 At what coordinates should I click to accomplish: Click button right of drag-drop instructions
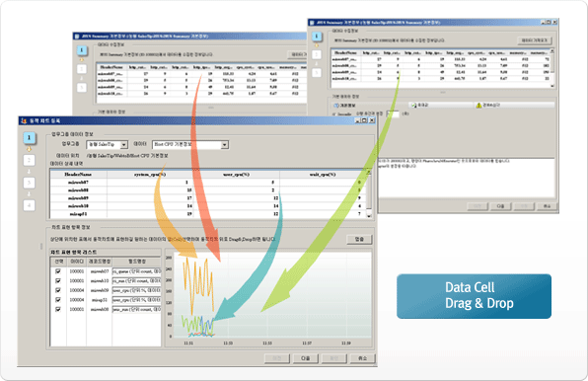[x=359, y=239]
